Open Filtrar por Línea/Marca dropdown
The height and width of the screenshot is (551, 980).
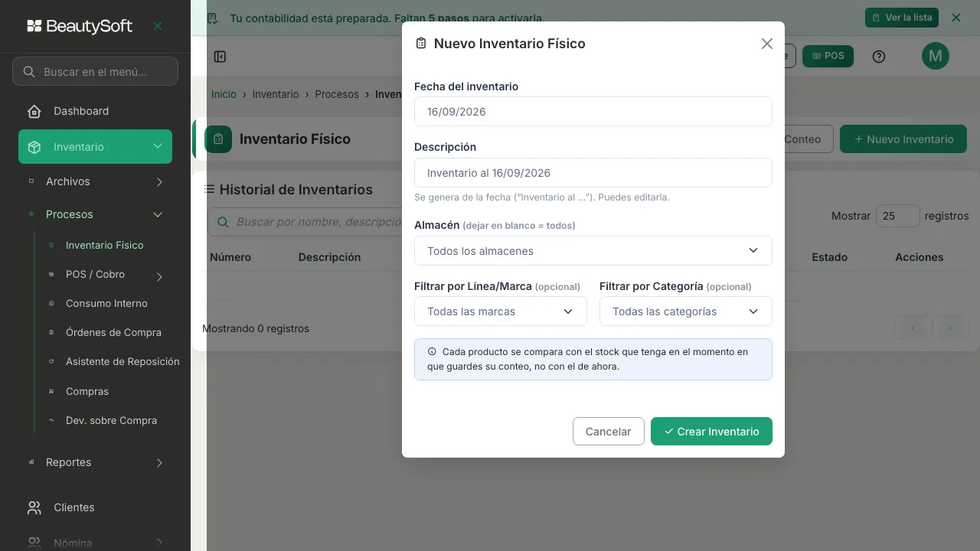click(501, 311)
